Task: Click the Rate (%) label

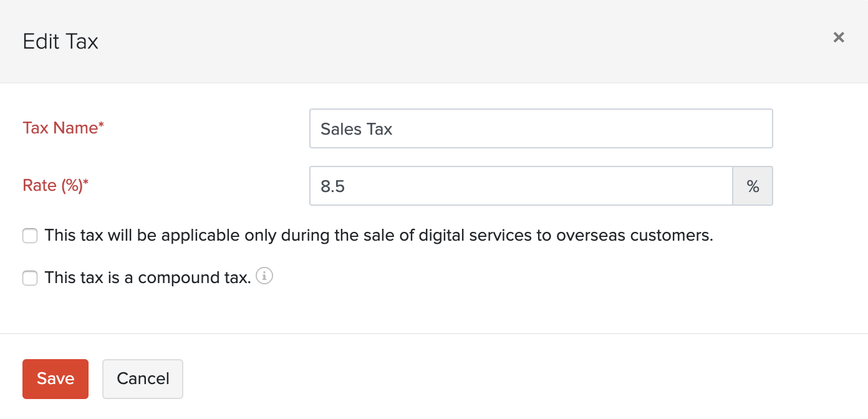Action: pyautogui.click(x=55, y=185)
